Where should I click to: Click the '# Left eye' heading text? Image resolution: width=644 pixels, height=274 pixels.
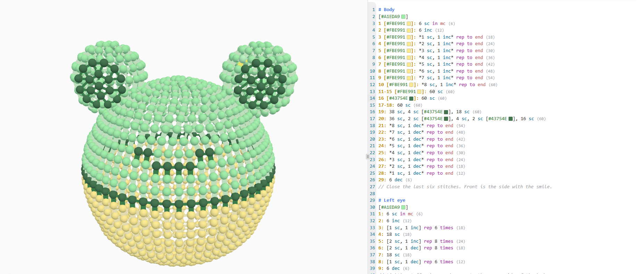(x=392, y=200)
